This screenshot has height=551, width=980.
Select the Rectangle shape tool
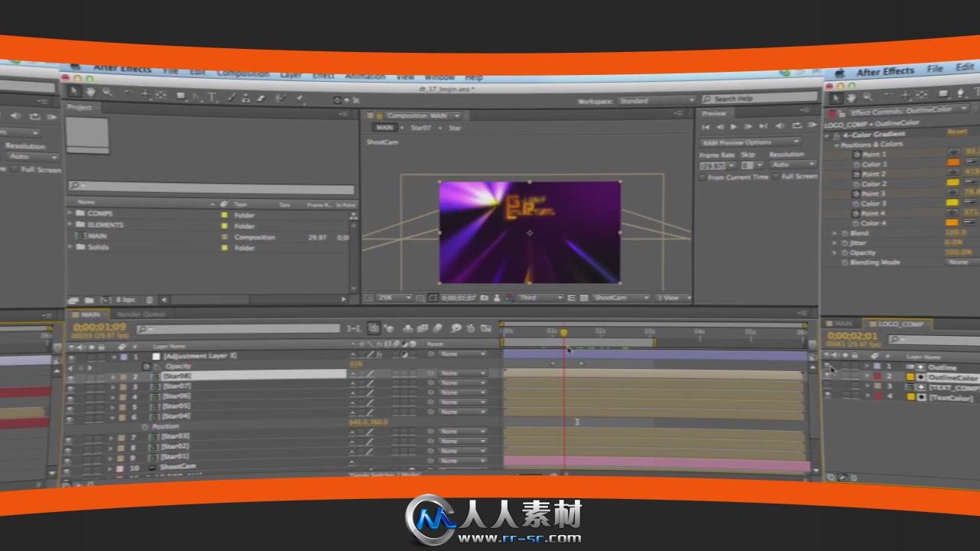181,96
